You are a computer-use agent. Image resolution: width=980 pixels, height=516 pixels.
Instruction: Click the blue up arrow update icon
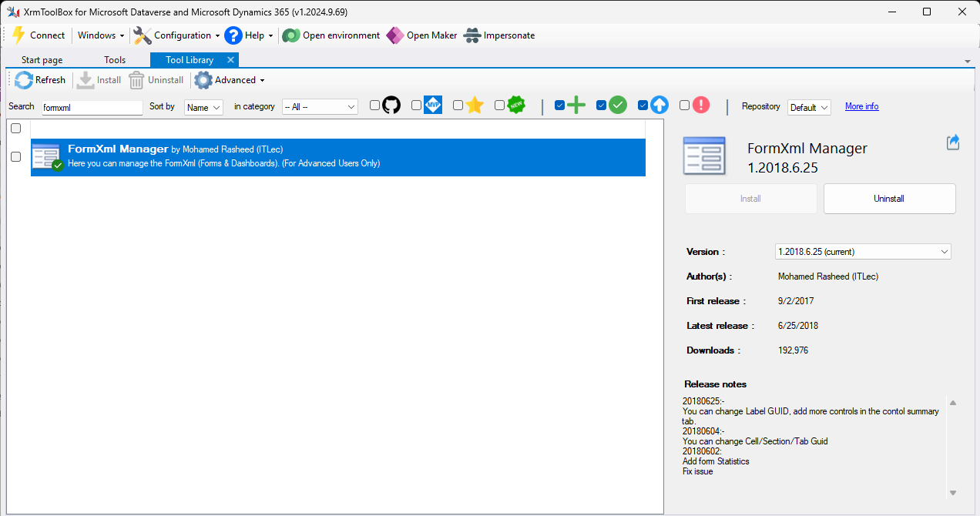(x=659, y=106)
